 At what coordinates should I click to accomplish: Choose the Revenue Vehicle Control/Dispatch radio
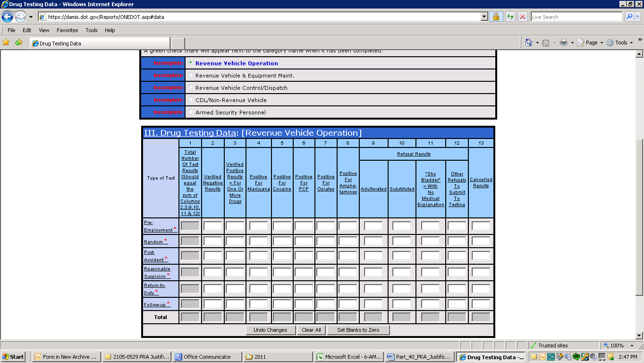(x=190, y=87)
